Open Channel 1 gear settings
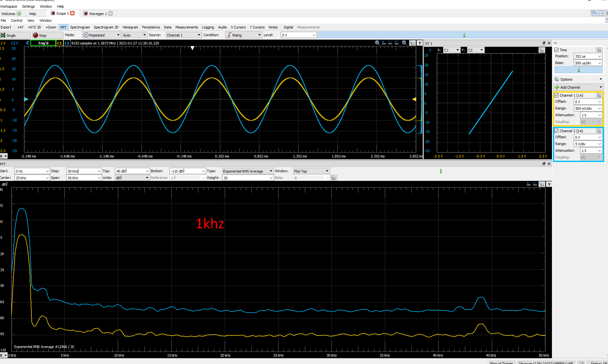 tap(599, 95)
